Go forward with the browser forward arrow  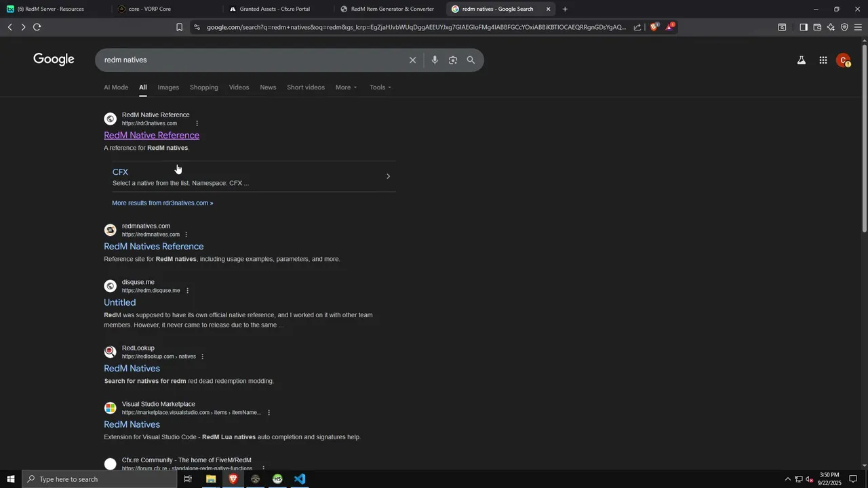coord(23,27)
